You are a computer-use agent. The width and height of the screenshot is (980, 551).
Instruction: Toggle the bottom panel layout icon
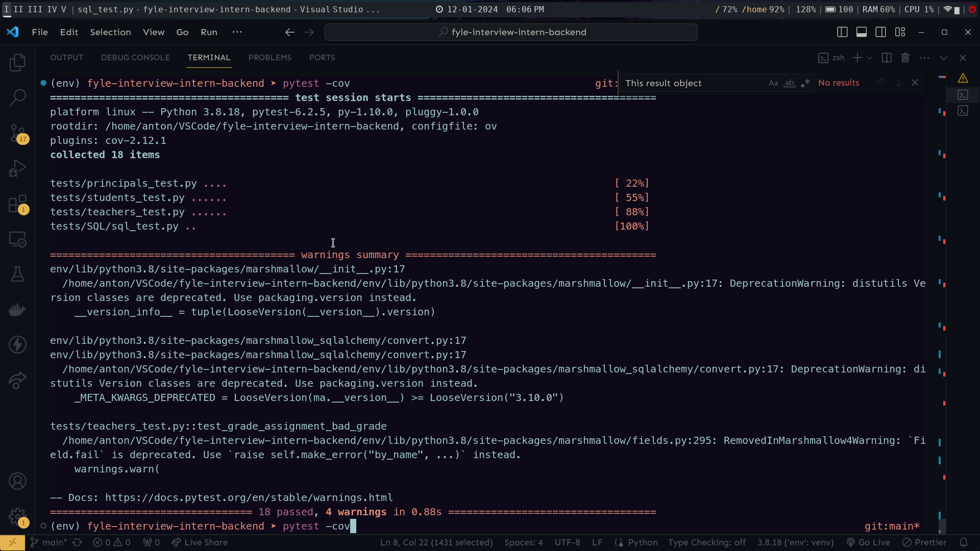coord(862,32)
